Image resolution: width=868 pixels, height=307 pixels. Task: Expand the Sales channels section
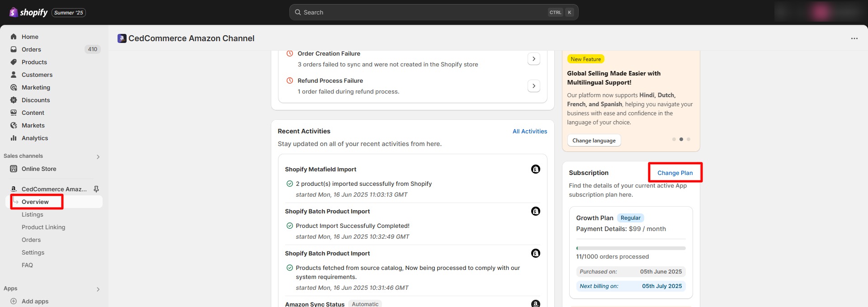click(98, 157)
